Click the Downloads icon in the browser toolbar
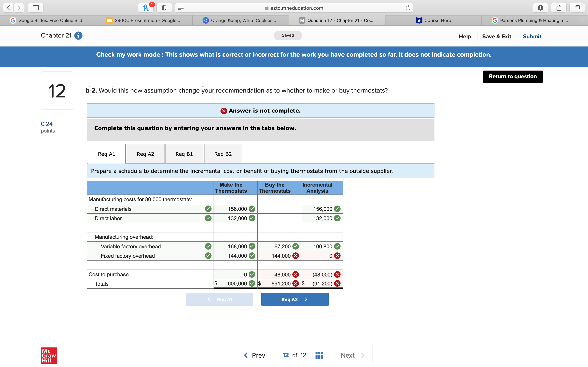The width and height of the screenshot is (588, 367). pos(540,8)
